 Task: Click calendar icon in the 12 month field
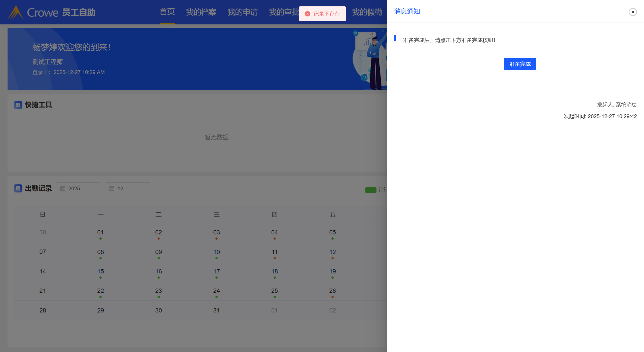point(112,189)
